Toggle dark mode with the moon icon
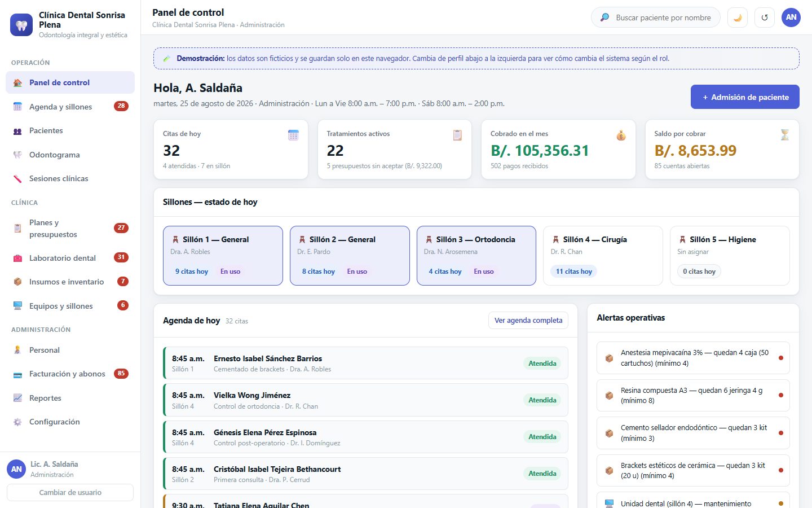Screen dimensions: 812x508 tap(738, 17)
